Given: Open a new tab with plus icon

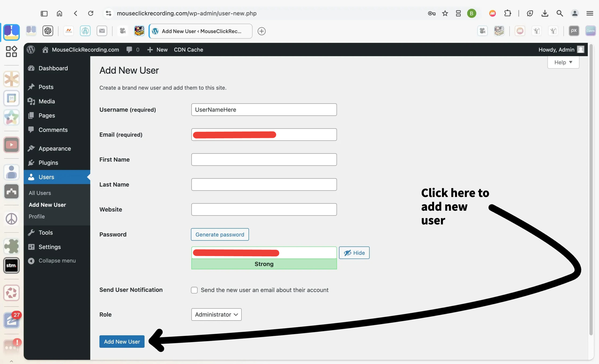Looking at the screenshot, I should pos(261,31).
